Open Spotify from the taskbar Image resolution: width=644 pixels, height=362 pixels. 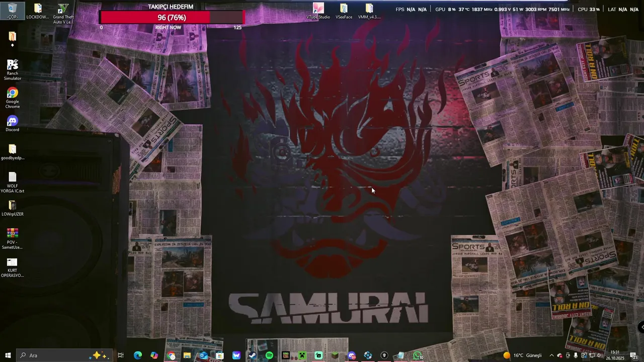(x=269, y=355)
